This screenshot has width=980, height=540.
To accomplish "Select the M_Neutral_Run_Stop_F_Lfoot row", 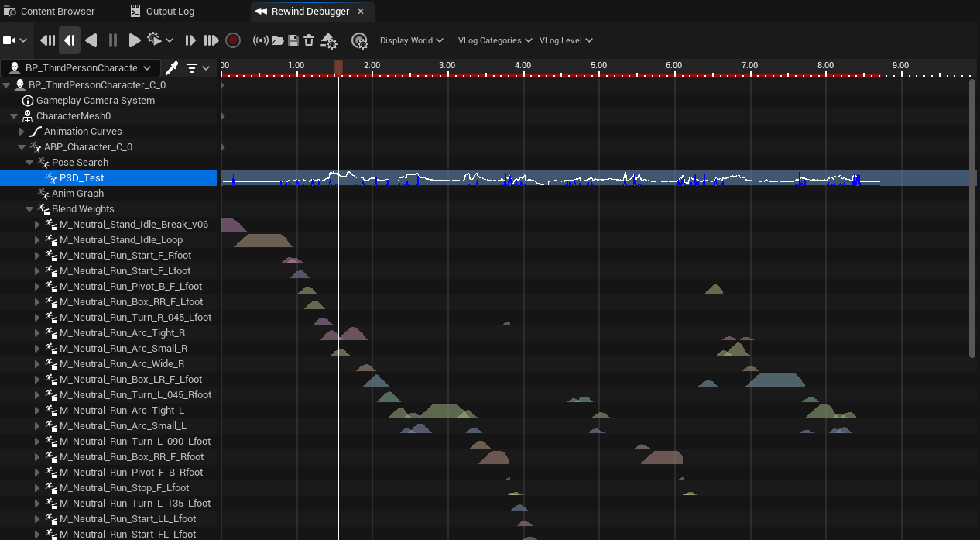I will pos(108,488).
